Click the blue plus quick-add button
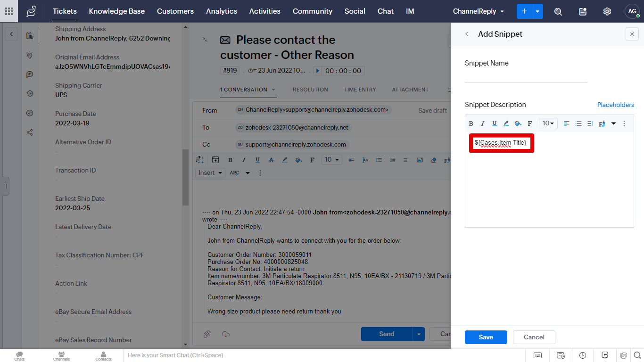 click(x=524, y=11)
